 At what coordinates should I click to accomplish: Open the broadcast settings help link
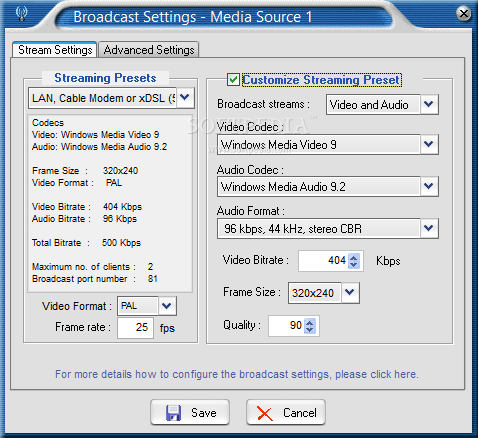click(x=237, y=374)
